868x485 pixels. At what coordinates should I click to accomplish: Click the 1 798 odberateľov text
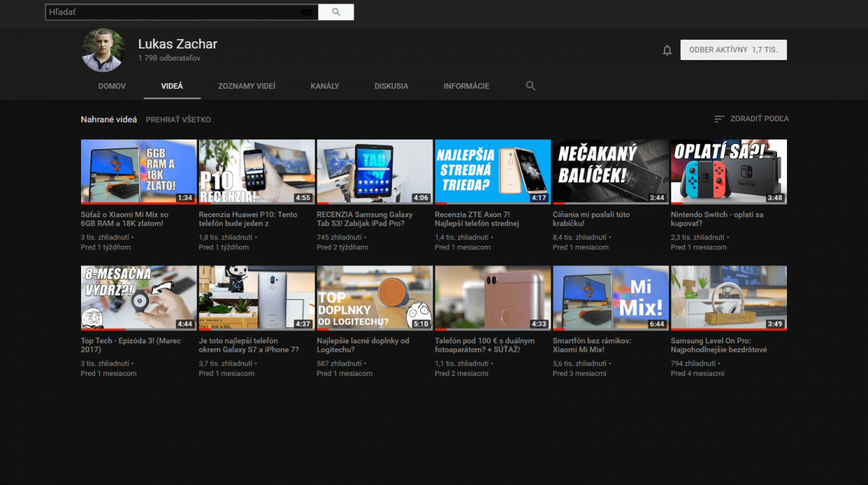169,58
